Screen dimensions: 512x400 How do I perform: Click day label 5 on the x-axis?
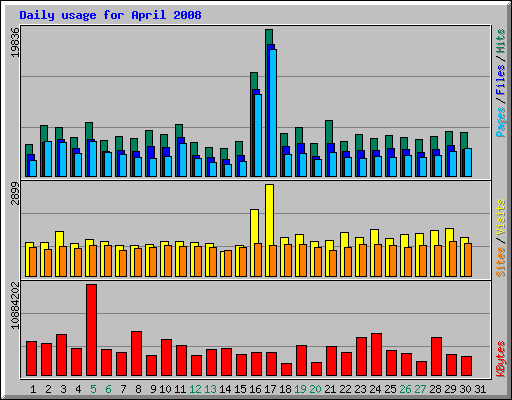coord(93,389)
